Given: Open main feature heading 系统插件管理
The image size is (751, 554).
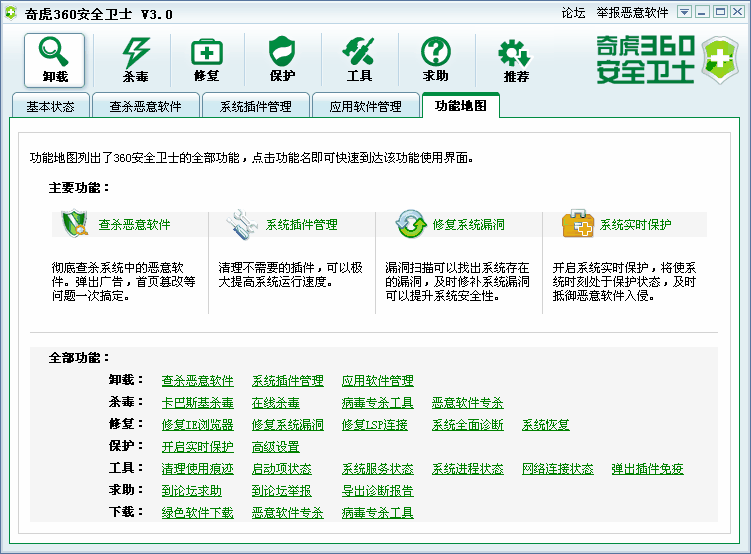Looking at the screenshot, I should point(302,224).
